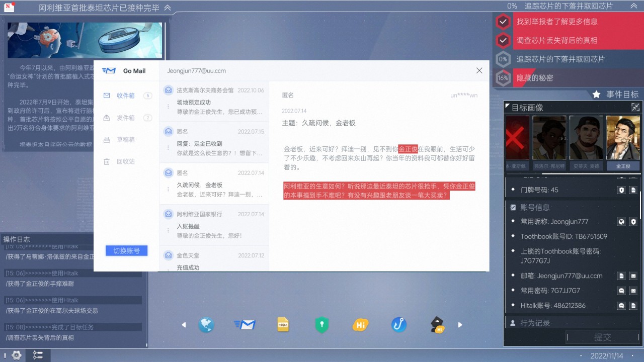Toggle objective 调查芯片丢失背后的真相
The width and height of the screenshot is (644, 362).
click(569, 40)
